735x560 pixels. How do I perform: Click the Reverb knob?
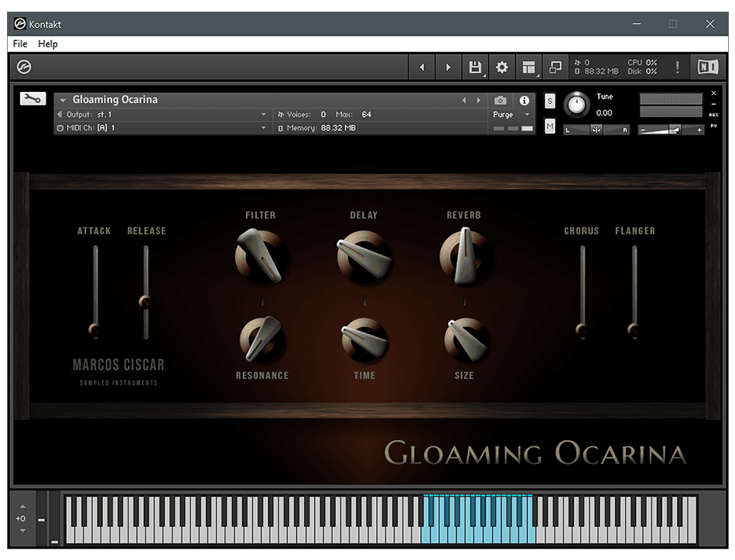(x=464, y=257)
